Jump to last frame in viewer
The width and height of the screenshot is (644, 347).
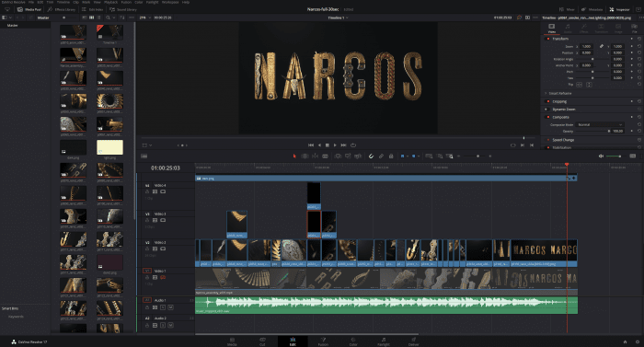pos(344,145)
